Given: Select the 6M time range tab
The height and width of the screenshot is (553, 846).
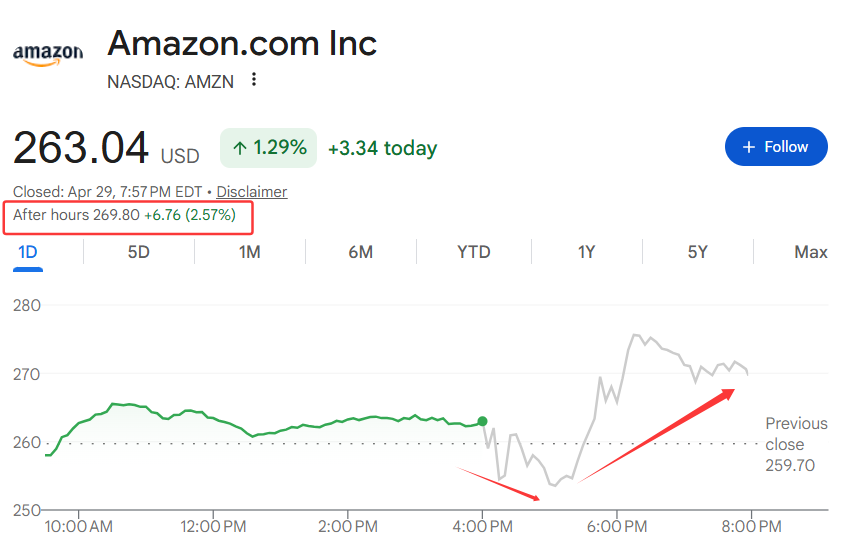Looking at the screenshot, I should (x=360, y=252).
